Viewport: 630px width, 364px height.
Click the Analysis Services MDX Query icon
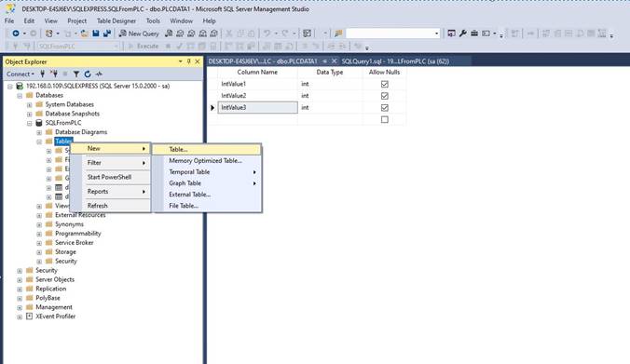click(x=180, y=34)
